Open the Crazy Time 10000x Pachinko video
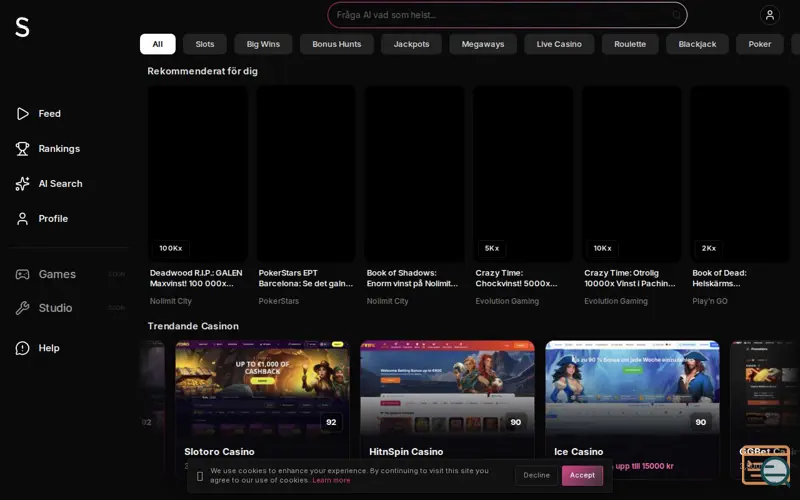The height and width of the screenshot is (500, 800). [632, 174]
